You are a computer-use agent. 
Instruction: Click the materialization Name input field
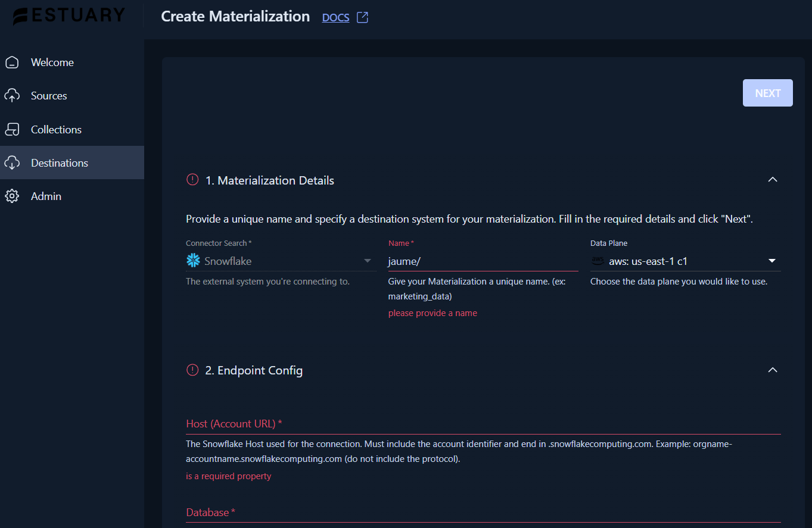(483, 261)
